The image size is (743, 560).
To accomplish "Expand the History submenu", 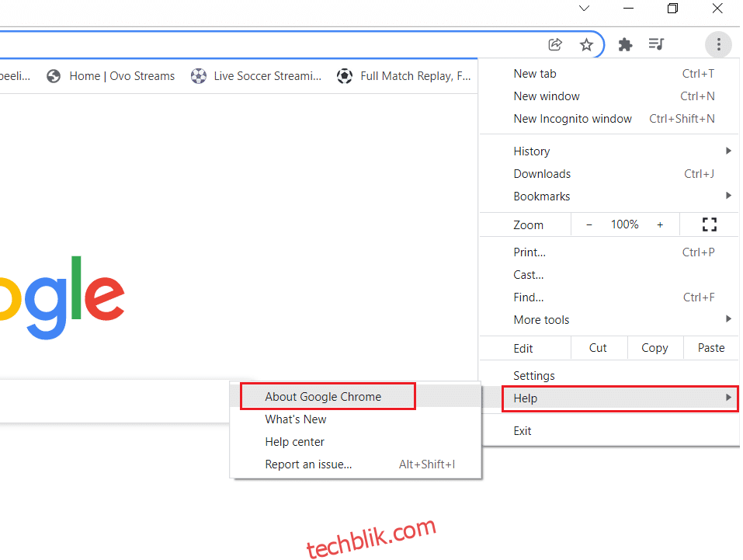I will click(609, 151).
